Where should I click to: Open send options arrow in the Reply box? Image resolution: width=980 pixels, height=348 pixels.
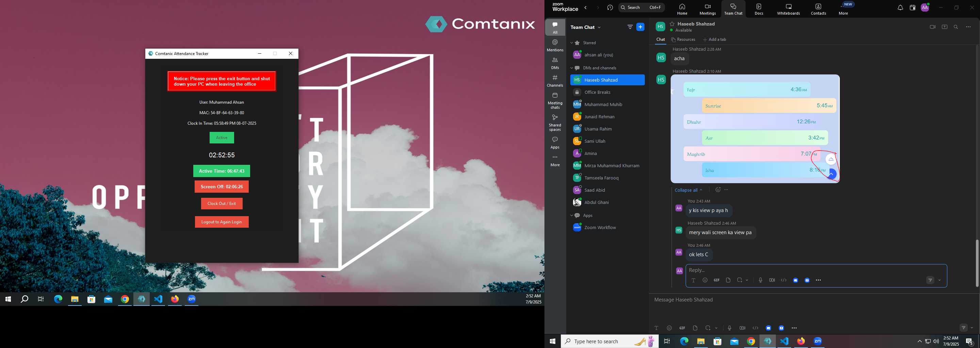coord(940,280)
